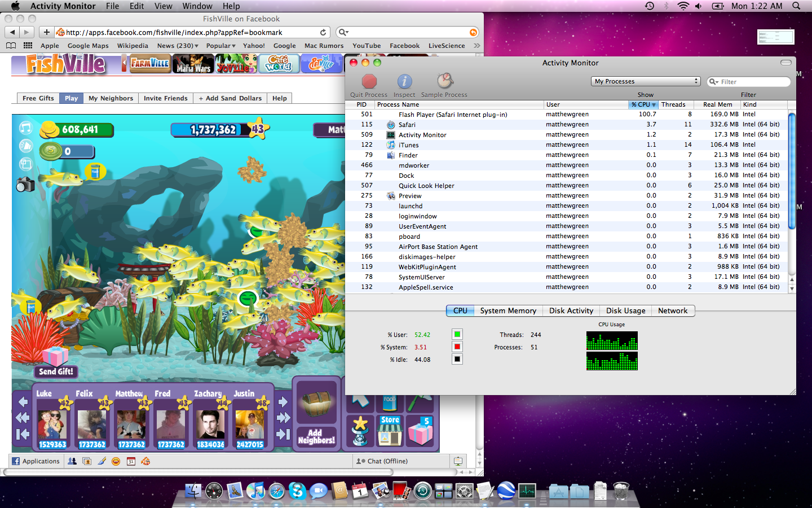The image size is (812, 508).
Task: Open the Activity Monitor filter search options
Action: coord(714,82)
